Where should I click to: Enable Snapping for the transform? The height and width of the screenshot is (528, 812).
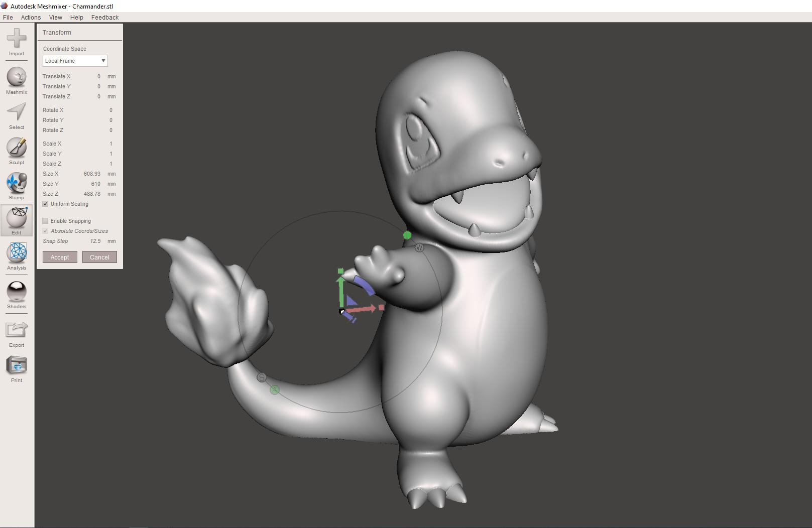(x=45, y=221)
